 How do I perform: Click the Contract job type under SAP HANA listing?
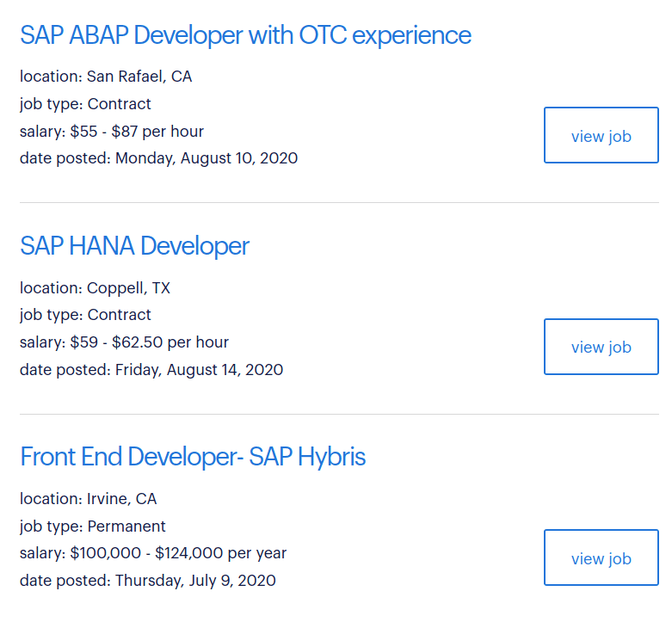coord(85,315)
